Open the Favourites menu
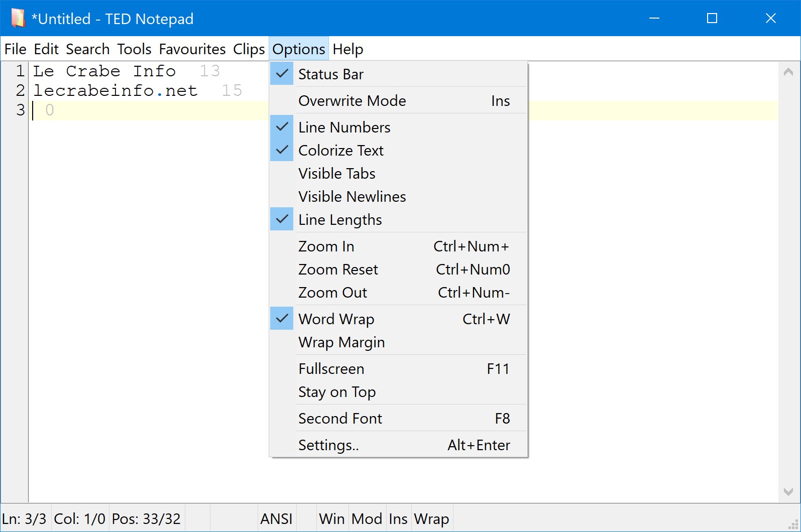 pos(192,49)
